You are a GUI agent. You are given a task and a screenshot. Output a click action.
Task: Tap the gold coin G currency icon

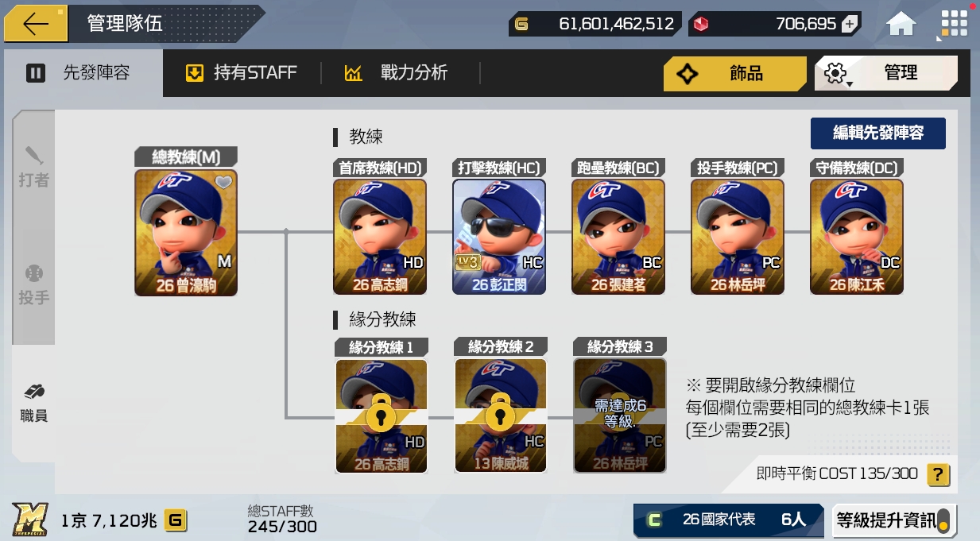click(x=521, y=24)
